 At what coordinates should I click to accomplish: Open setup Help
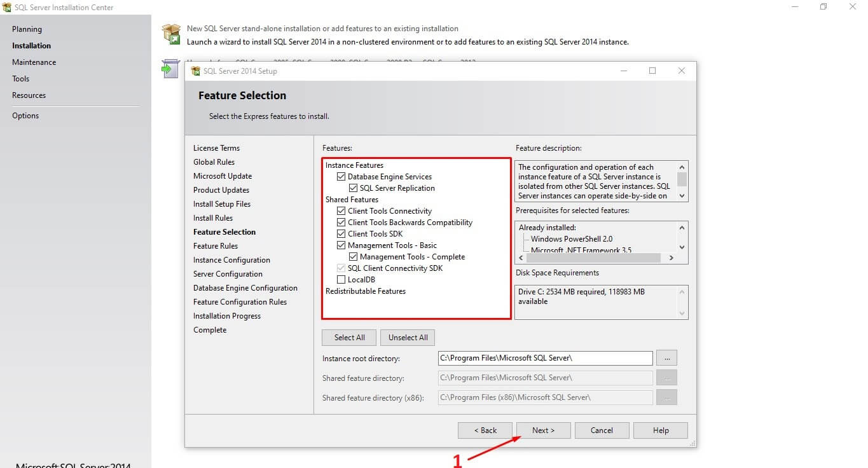661,430
